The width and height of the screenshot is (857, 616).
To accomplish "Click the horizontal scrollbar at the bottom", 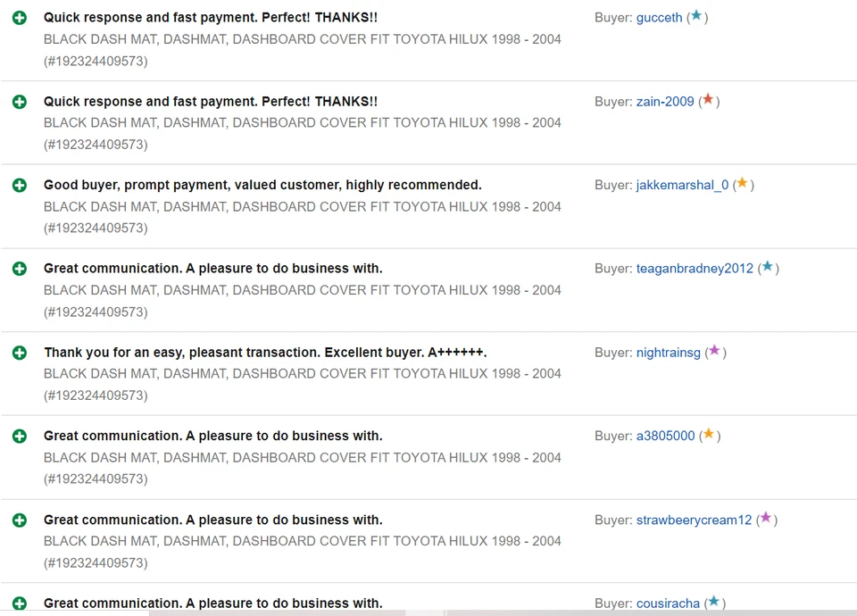I will tap(295, 612).
